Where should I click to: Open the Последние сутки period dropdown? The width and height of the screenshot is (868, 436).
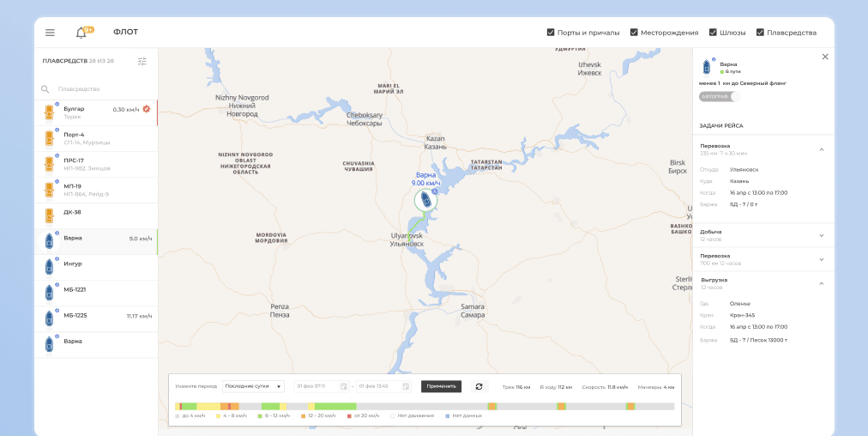pos(253,386)
